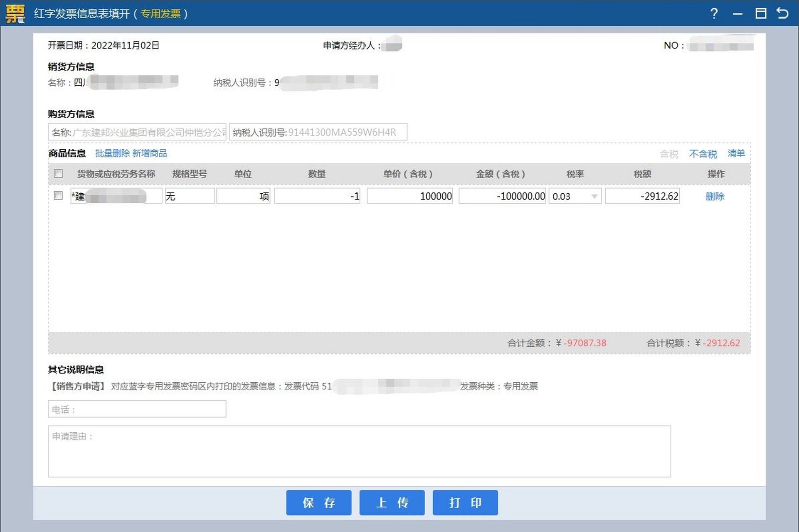The width and height of the screenshot is (799, 532).
Task: Click the unit price field showing 100000
Action: click(x=410, y=196)
